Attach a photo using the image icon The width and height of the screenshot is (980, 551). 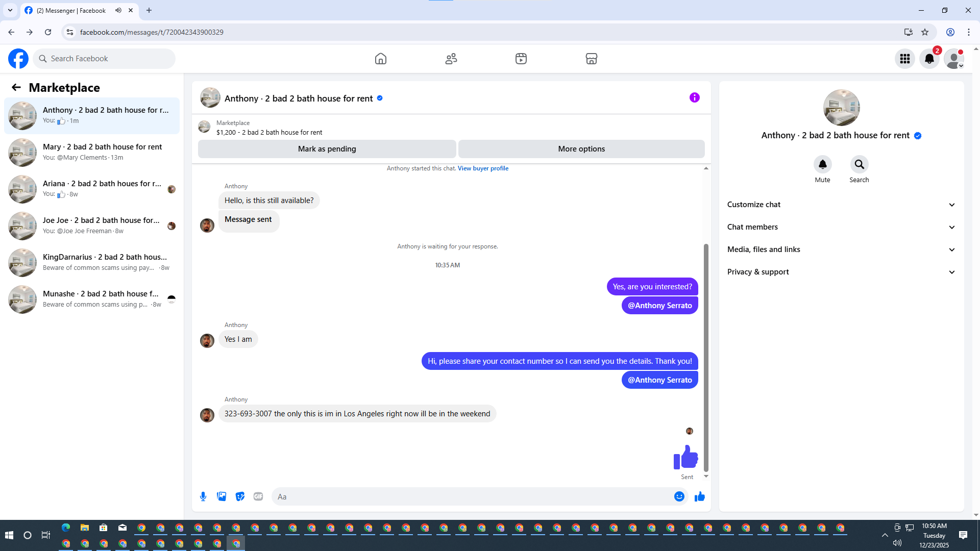click(x=222, y=496)
